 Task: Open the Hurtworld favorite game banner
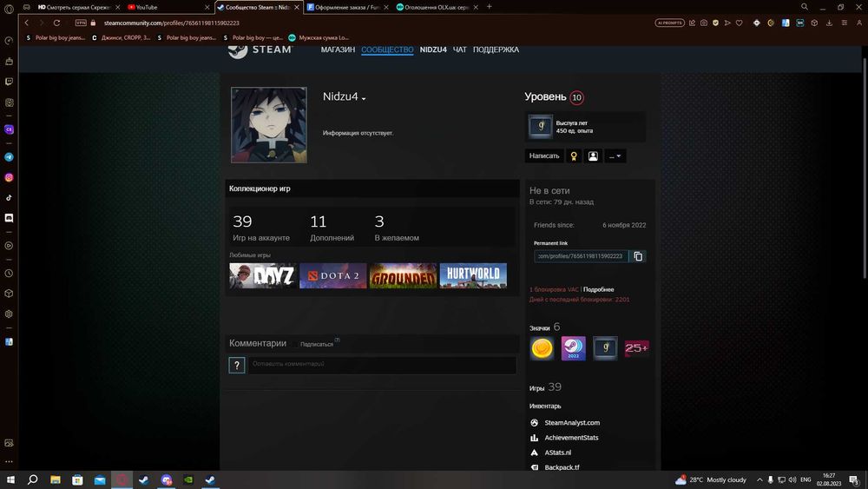tap(473, 276)
